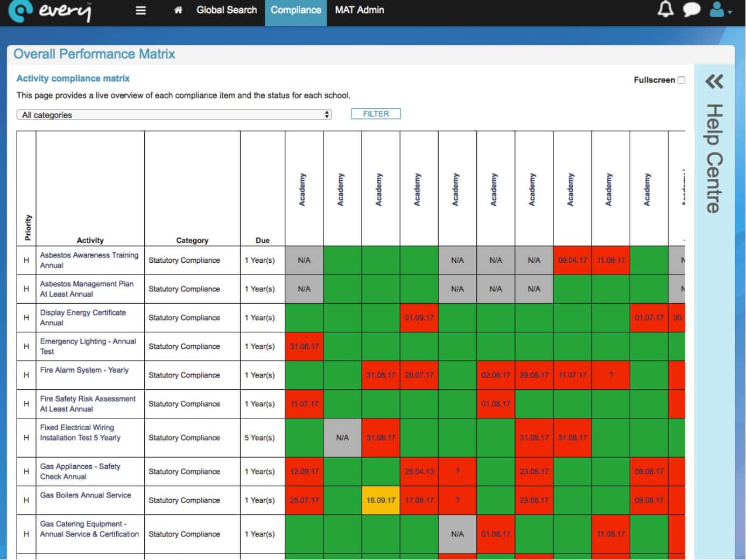Click red 11.07.17 cell in Fire Safety row

coord(304,404)
